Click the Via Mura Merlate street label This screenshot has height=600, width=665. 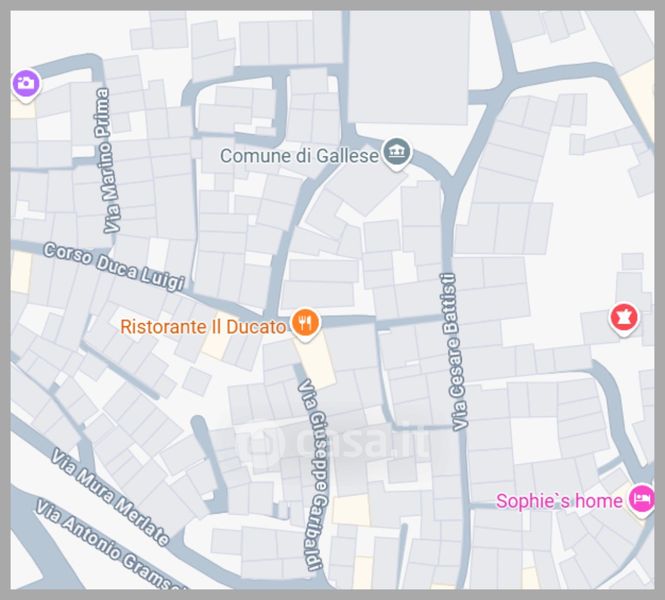click(x=110, y=497)
